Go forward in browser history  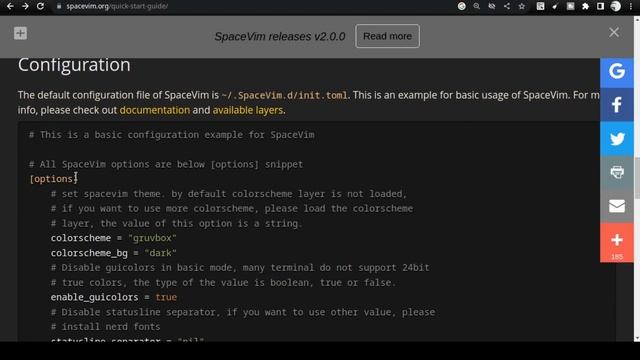click(25, 6)
